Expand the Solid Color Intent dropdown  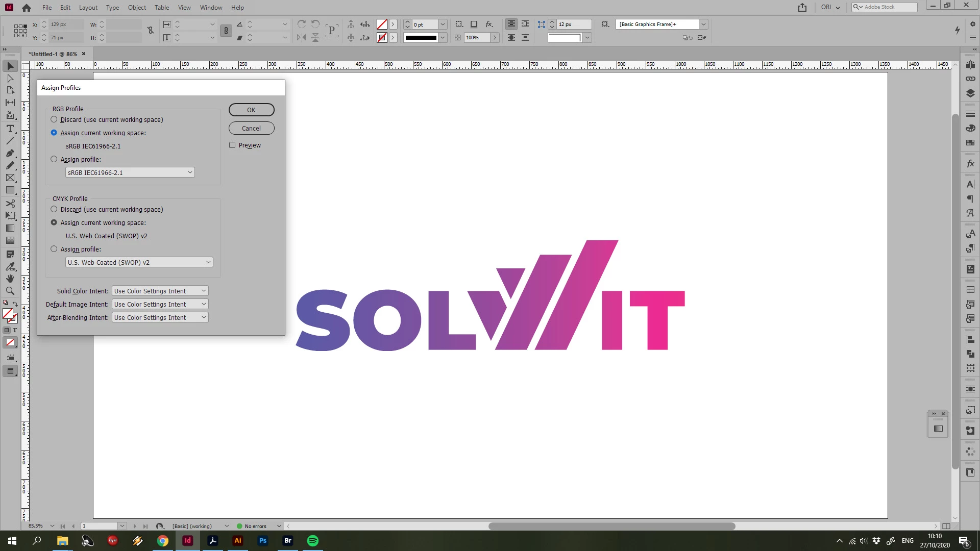[x=160, y=291]
